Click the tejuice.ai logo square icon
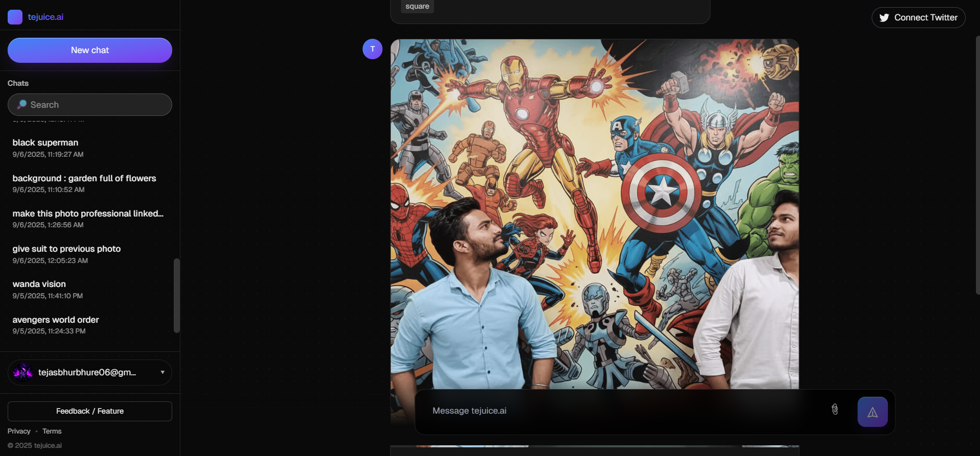This screenshot has width=980, height=456. coord(15,17)
